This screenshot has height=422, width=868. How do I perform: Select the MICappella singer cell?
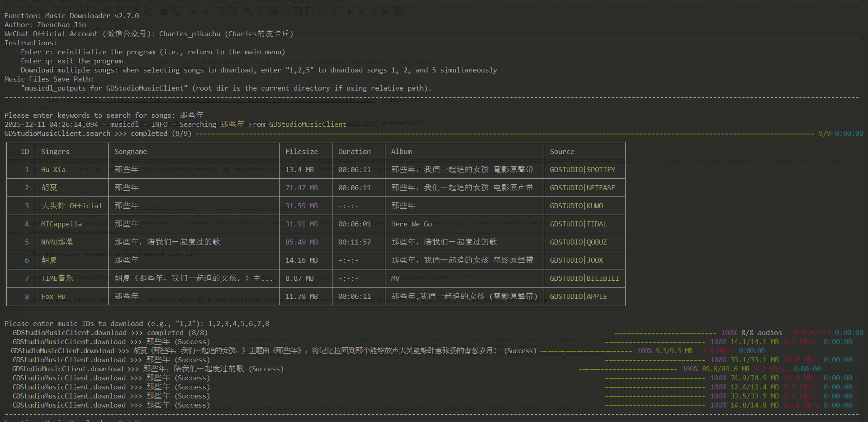coord(61,224)
